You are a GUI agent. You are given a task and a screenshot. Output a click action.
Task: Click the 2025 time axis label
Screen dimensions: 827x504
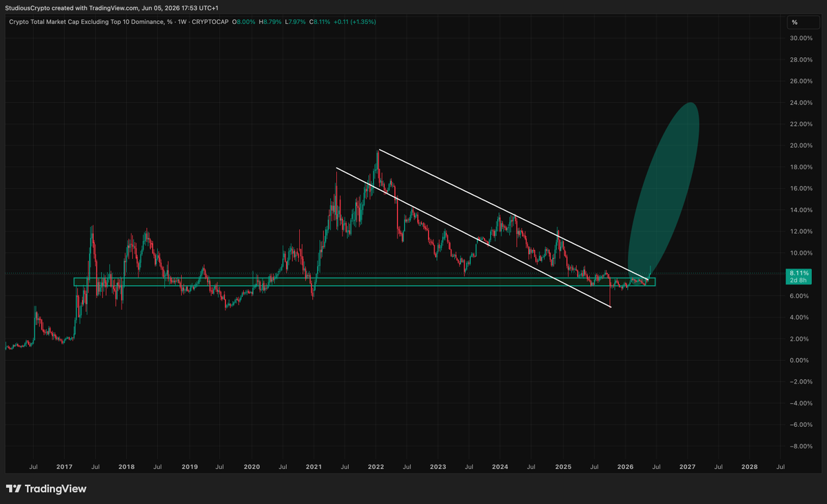563,466
